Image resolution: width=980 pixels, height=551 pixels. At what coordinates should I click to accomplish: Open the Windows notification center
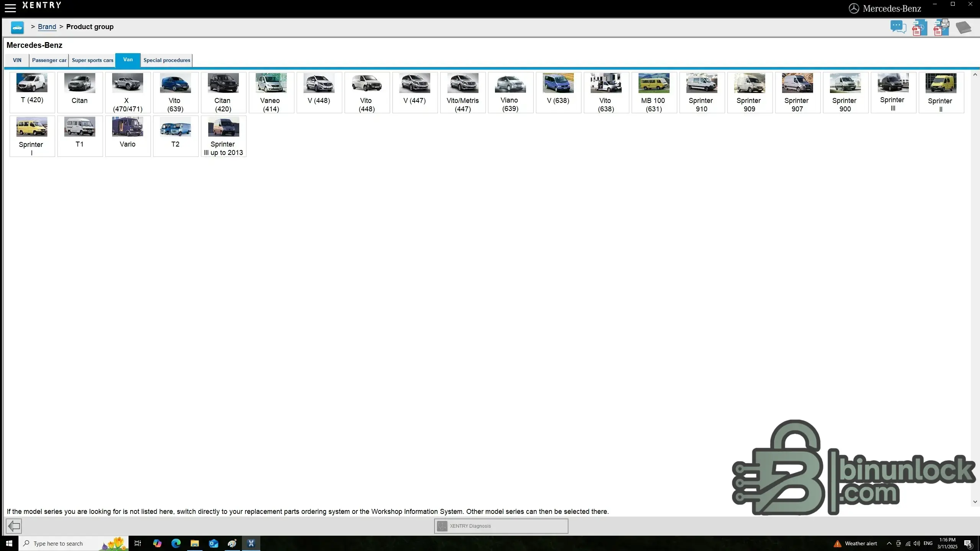(968, 543)
